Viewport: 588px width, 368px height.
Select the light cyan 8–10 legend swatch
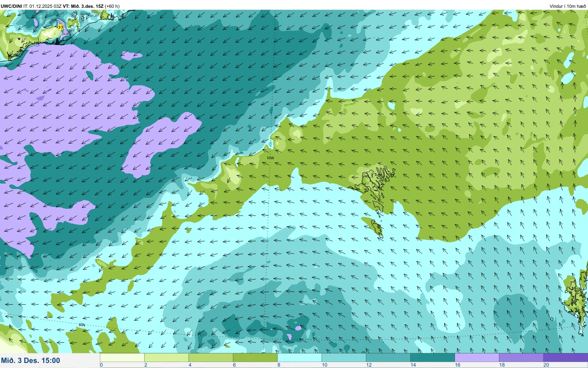click(x=300, y=357)
